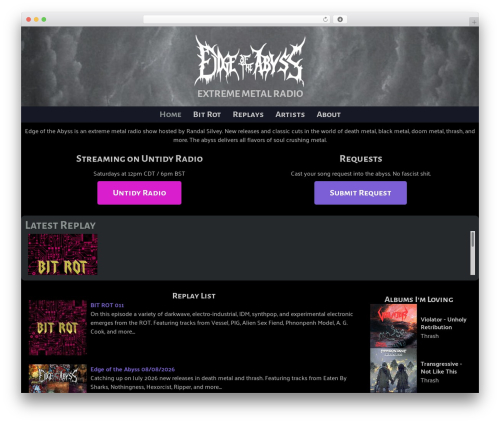Open Edge of the Abyss 08/08/2026 link

133,369
